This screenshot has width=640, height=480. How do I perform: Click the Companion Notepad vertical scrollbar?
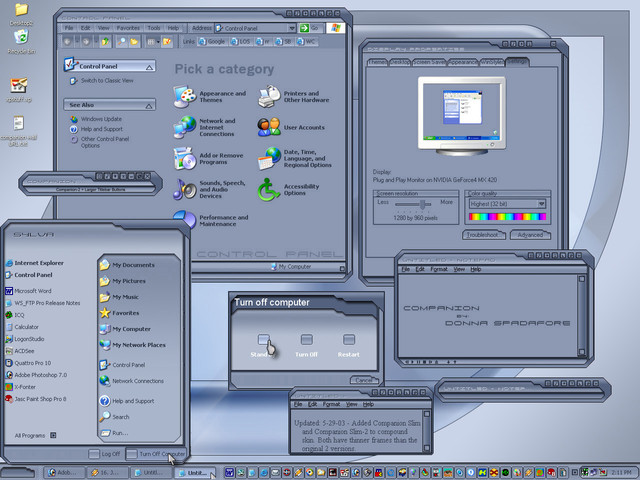click(x=582, y=315)
